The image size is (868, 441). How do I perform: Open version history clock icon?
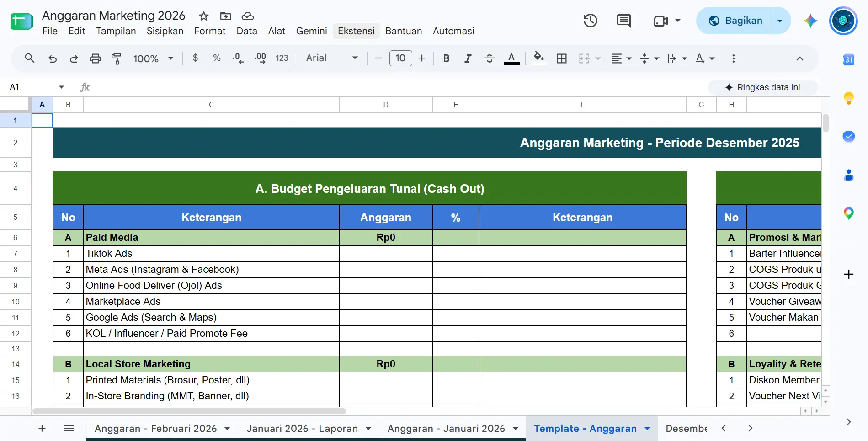[x=591, y=21]
